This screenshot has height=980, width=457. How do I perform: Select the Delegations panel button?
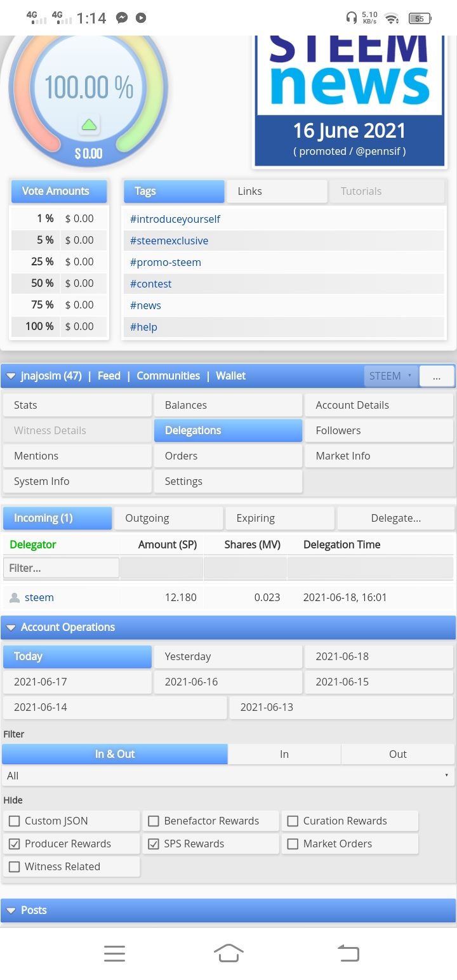(x=228, y=430)
